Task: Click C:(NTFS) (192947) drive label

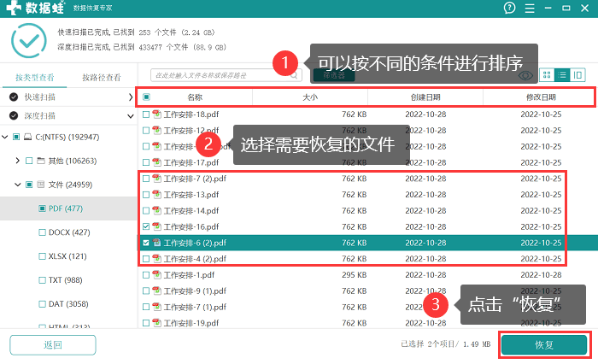Action: (x=67, y=137)
